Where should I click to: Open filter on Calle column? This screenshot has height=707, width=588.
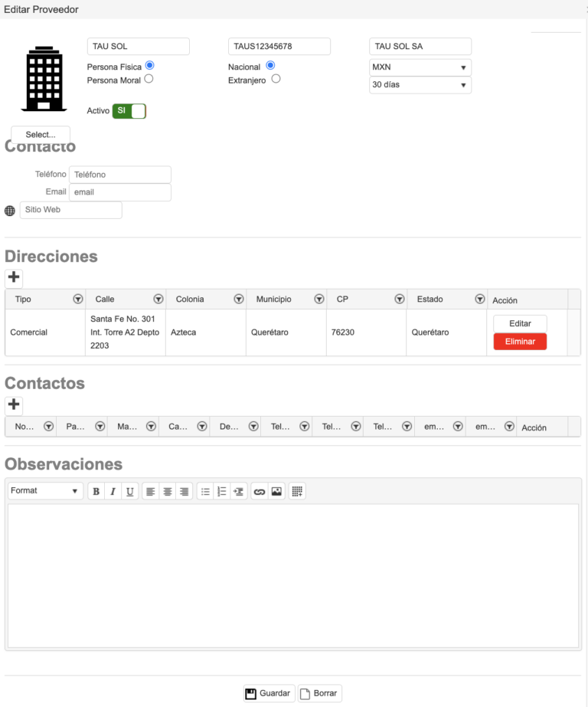click(x=158, y=299)
